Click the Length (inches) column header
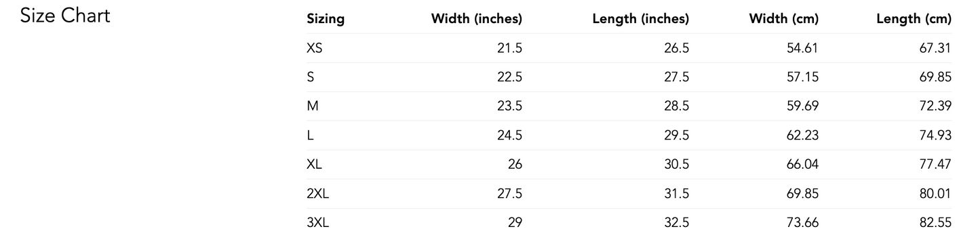Viewport: 980px width, 248px height. (641, 19)
